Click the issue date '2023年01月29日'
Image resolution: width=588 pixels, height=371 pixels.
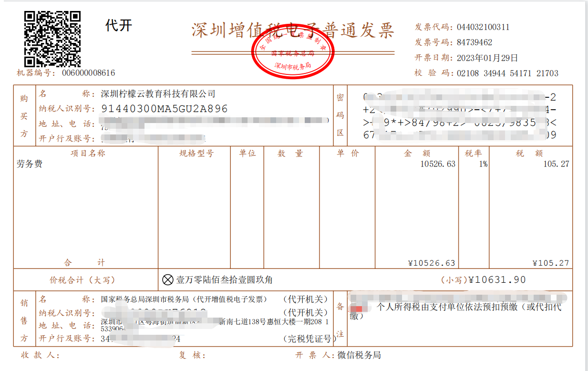[x=487, y=58]
